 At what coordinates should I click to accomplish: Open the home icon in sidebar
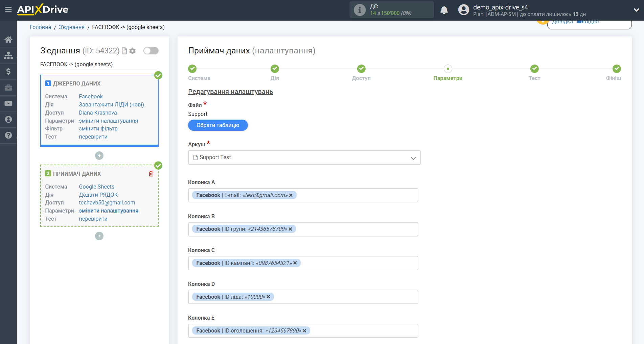[8, 40]
